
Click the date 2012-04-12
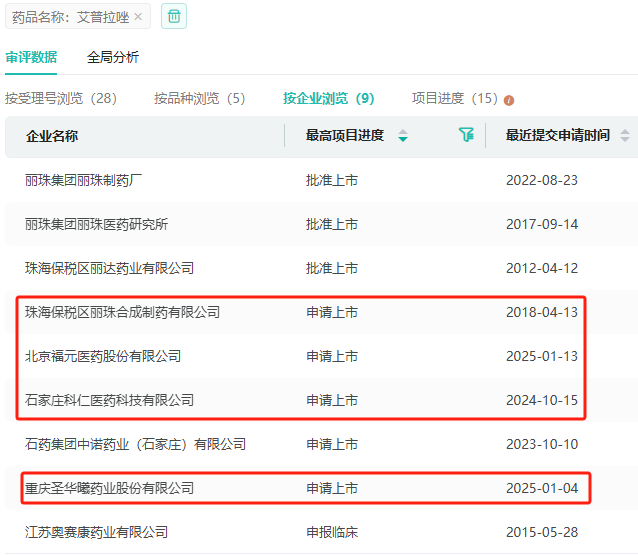[x=542, y=268]
